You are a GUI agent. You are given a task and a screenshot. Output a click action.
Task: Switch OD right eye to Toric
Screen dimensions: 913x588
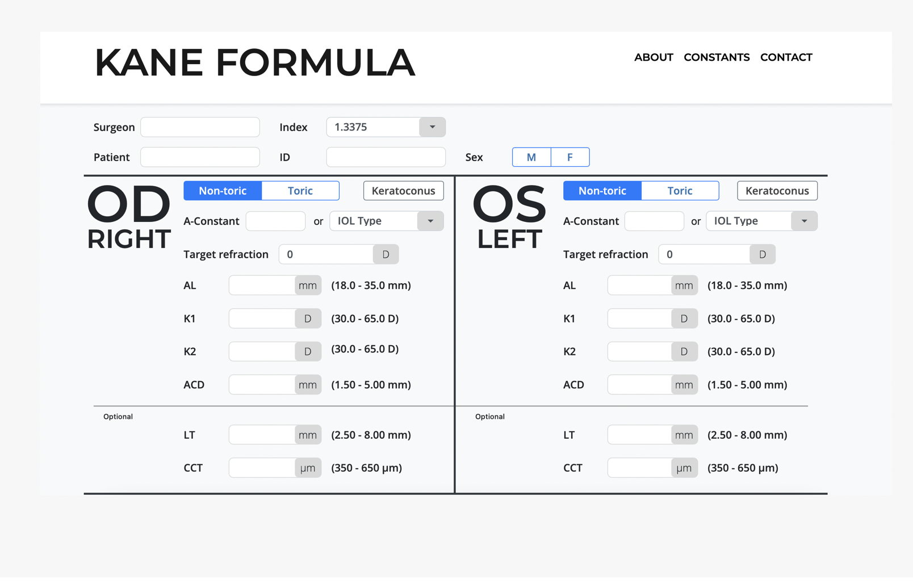[x=300, y=191]
